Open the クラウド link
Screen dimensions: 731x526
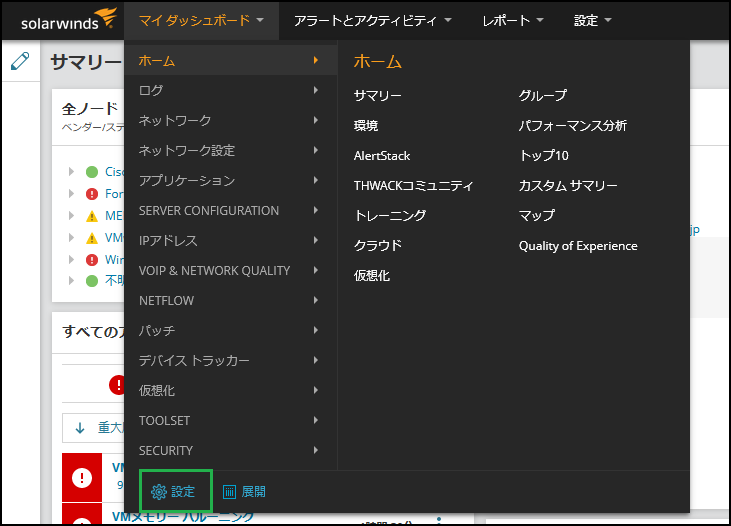(378, 246)
